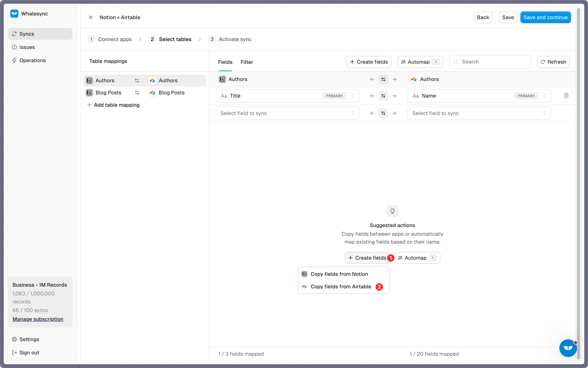Go to step 2 Select tables
588x368 pixels.
(x=170, y=39)
